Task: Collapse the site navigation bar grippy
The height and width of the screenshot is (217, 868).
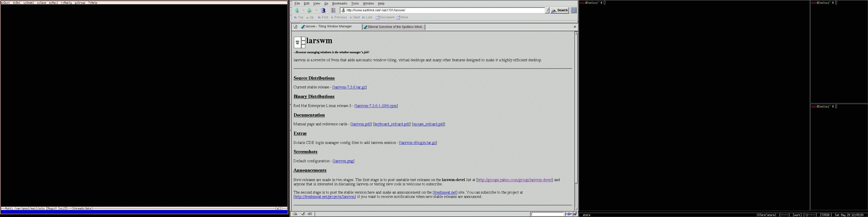Action: (x=291, y=18)
